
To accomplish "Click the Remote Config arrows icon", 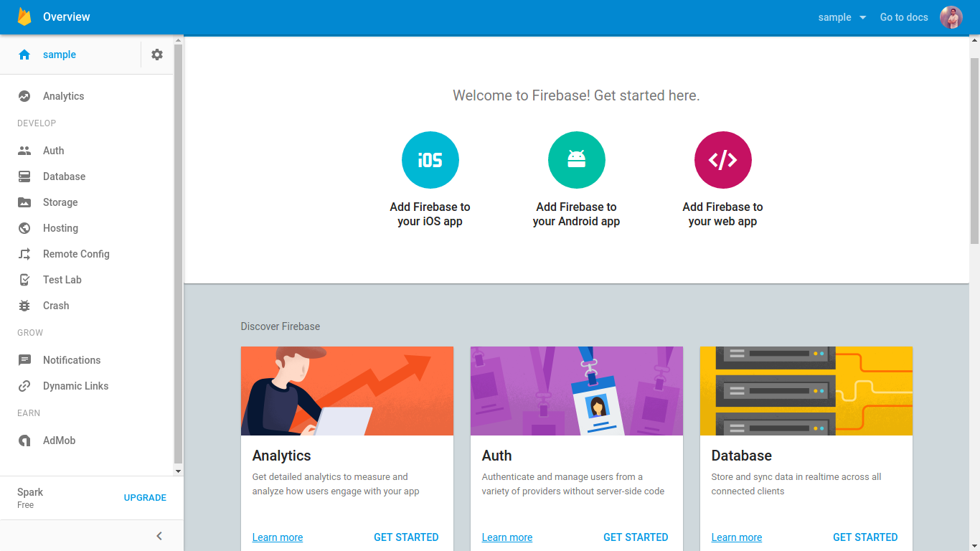I will click(x=24, y=254).
